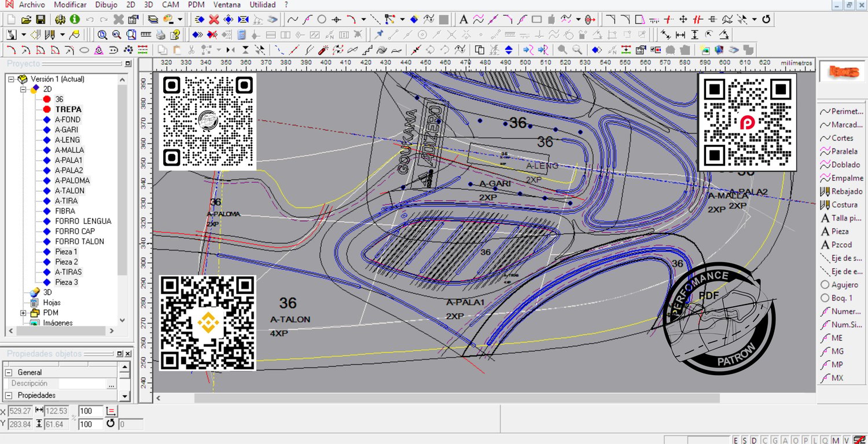The height and width of the screenshot is (444, 868).
Task: Collapse the Versión 1 (Actual) tree node
Action: tap(12, 79)
